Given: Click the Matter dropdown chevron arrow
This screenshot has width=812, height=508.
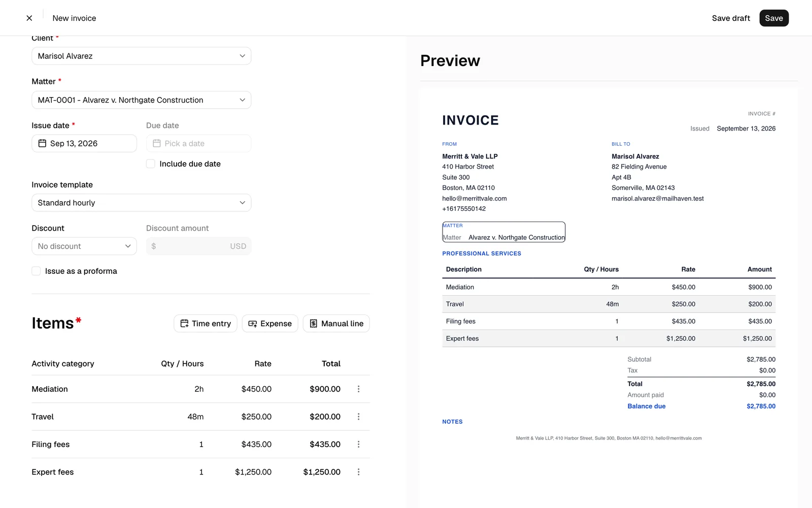Looking at the screenshot, I should coord(243,100).
